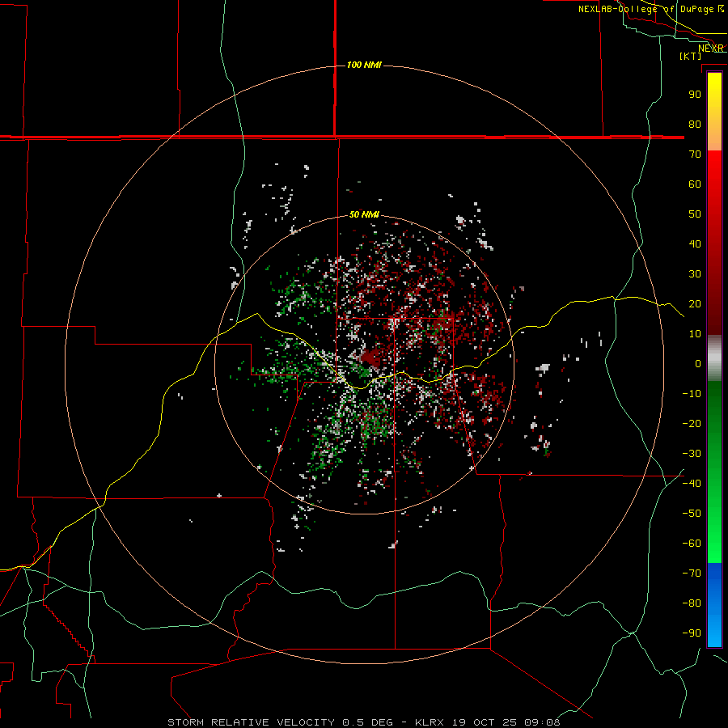This screenshot has width=728, height=728.
Task: Click the 50 value on the velocity scale
Action: pyautogui.click(x=695, y=214)
